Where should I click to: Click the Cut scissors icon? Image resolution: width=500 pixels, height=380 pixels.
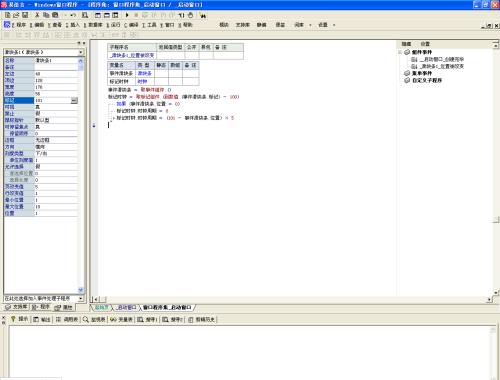tap(37, 15)
